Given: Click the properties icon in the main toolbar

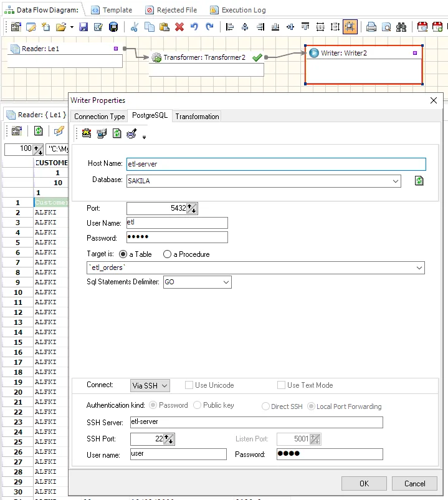Looking at the screenshot, I should click(x=16, y=27).
